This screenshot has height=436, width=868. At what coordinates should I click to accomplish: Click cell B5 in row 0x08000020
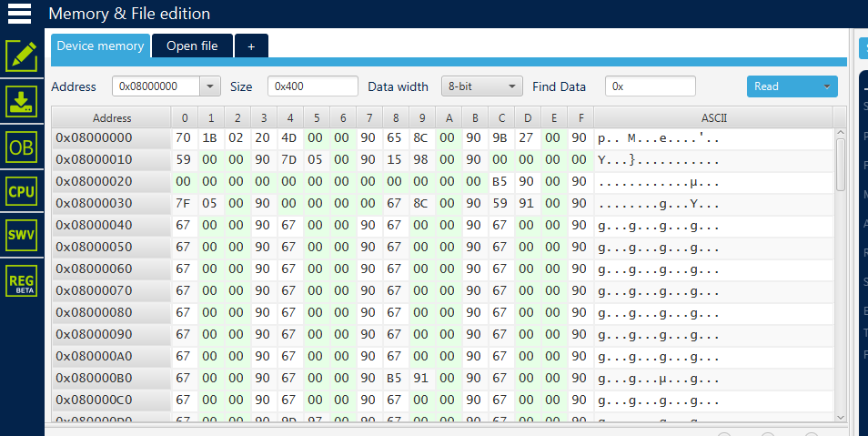[x=500, y=182]
